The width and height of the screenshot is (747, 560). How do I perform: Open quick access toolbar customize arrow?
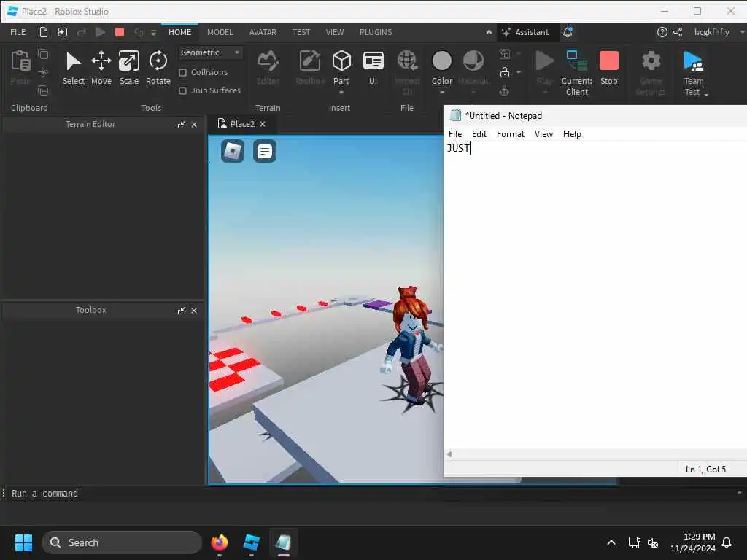(x=153, y=32)
